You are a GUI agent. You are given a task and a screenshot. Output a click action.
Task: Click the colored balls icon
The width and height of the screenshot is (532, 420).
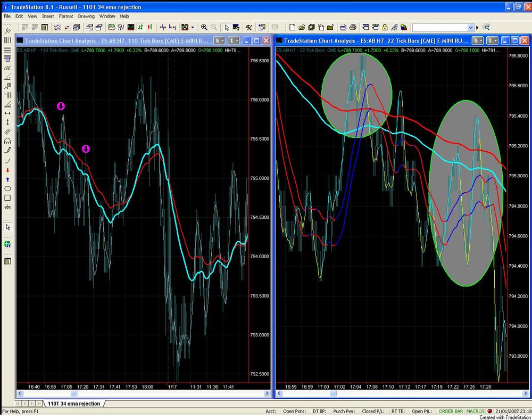(404, 27)
